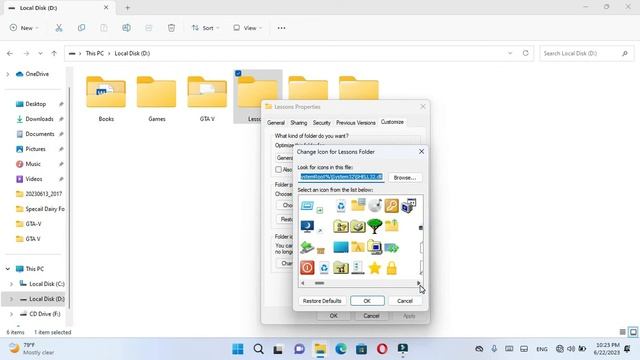
Task: Tick the 'Also apply' checkbox in Properties
Action: [279, 169]
